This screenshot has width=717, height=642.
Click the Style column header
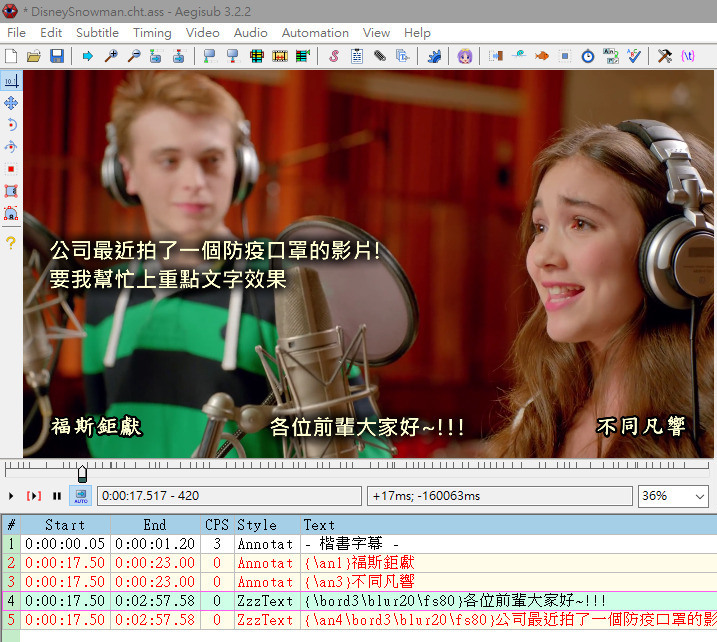click(x=267, y=525)
